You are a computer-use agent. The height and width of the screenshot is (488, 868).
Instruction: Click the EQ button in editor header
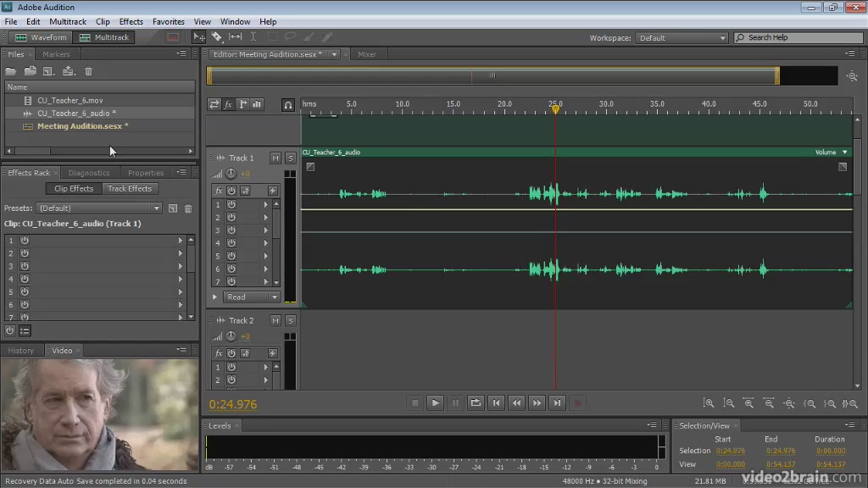click(x=257, y=104)
